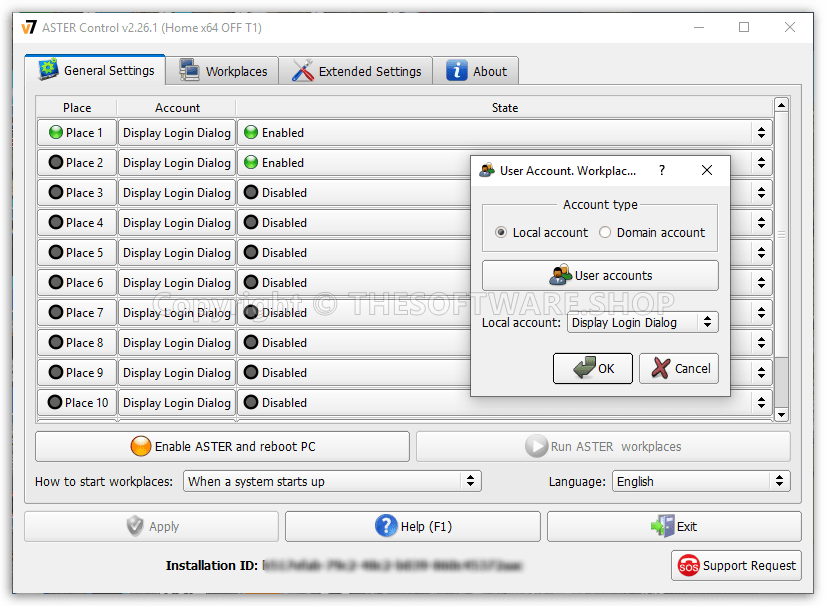The height and width of the screenshot is (606, 826).
Task: Click the orange Enable ASTER button icon
Action: point(141,446)
